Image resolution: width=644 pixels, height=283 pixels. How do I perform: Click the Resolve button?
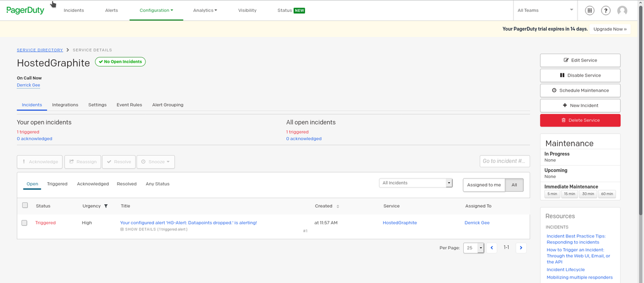pos(119,161)
